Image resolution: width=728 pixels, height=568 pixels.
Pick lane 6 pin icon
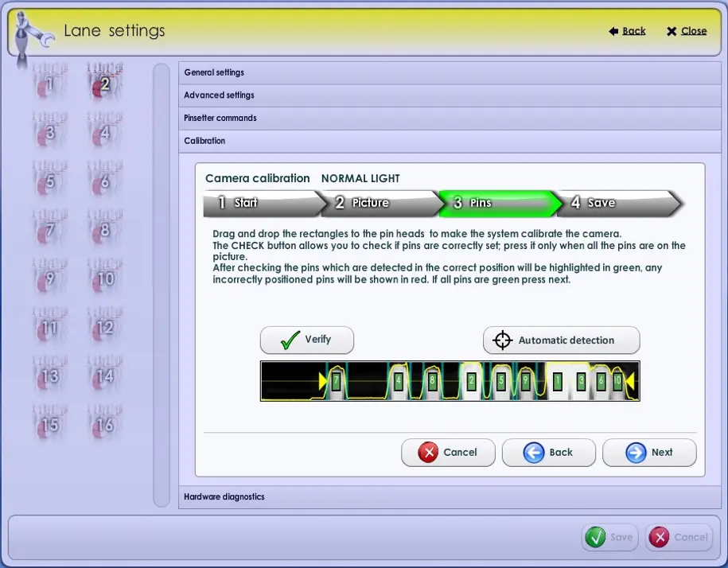tap(104, 180)
